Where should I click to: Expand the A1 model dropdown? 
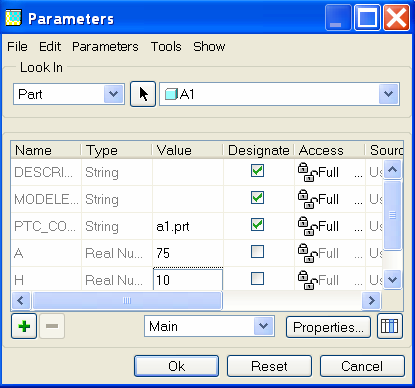(x=388, y=94)
